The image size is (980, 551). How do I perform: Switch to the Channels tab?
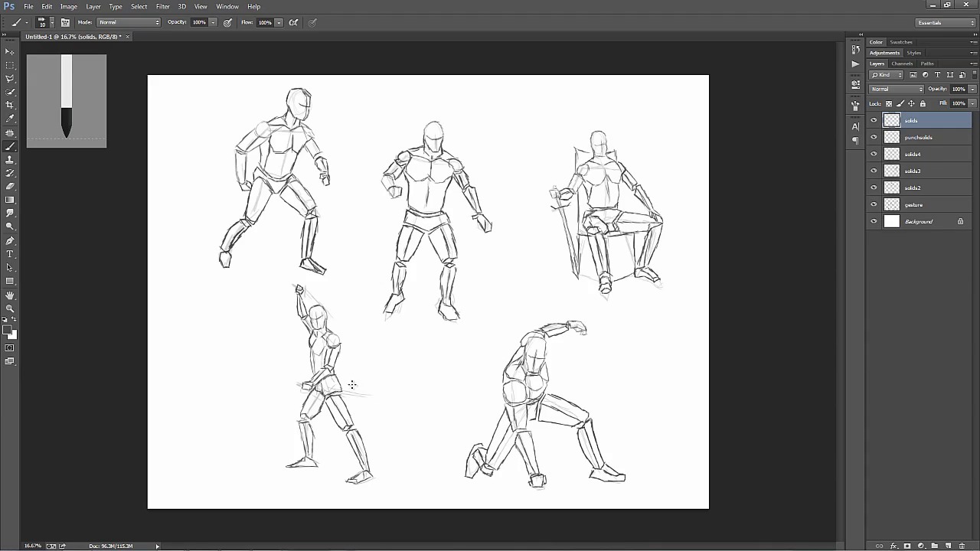(x=902, y=64)
